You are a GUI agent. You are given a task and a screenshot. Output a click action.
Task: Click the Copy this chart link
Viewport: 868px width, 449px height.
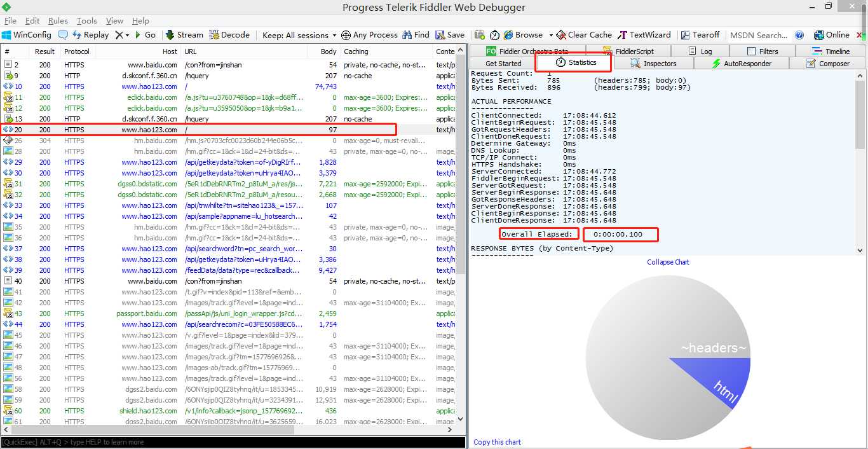click(497, 442)
